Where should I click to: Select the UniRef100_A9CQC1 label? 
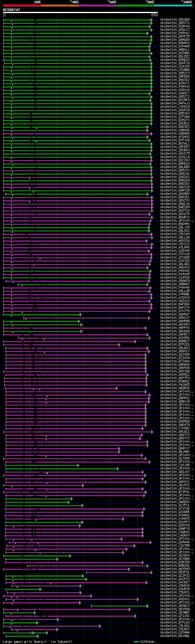click(x=175, y=432)
